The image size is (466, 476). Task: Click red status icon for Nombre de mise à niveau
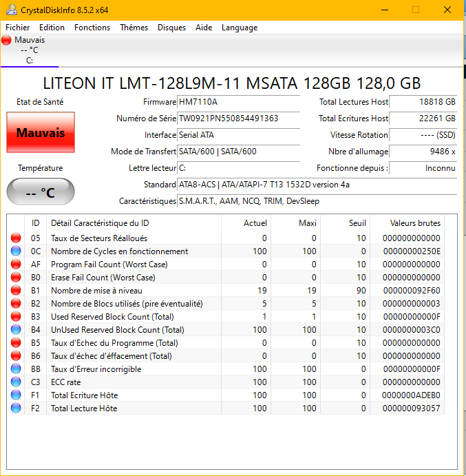[16, 291]
